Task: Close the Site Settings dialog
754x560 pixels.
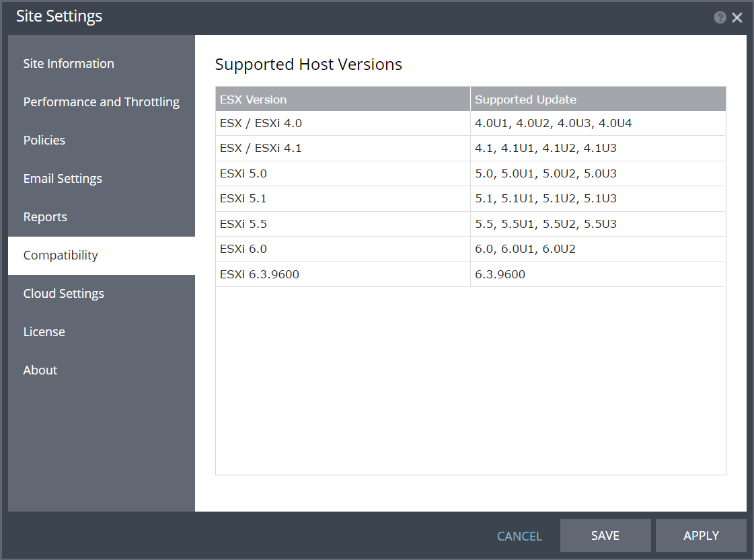Action: pyautogui.click(x=737, y=17)
